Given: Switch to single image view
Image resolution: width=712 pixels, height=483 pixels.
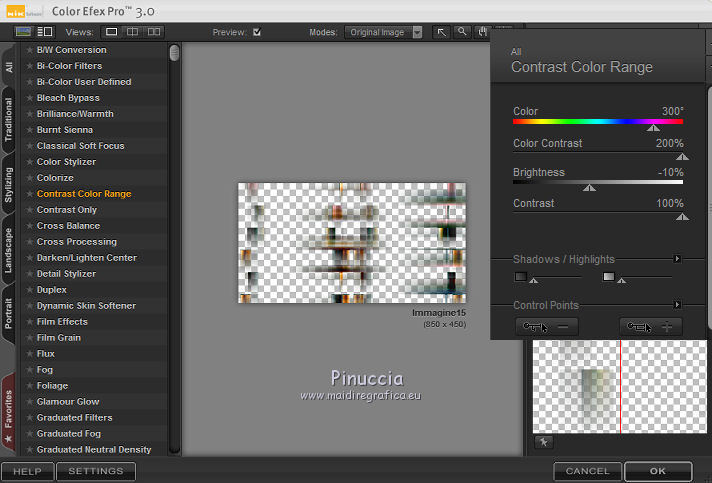Looking at the screenshot, I should tap(112, 32).
